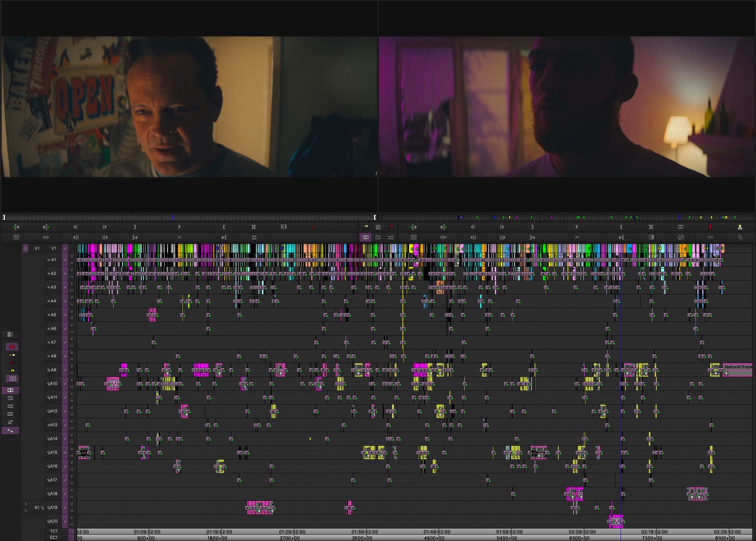
Task: Click the yellow Splice-In arrow button
Action: 365,227
